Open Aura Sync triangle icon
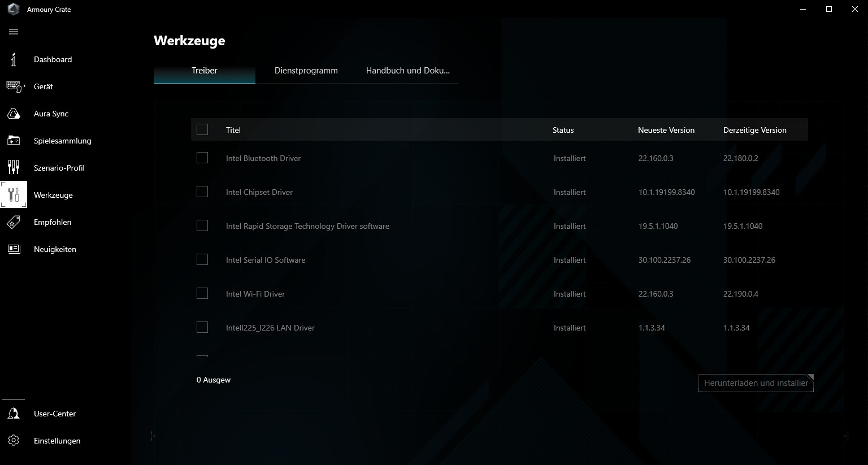The width and height of the screenshot is (868, 465). [x=14, y=114]
